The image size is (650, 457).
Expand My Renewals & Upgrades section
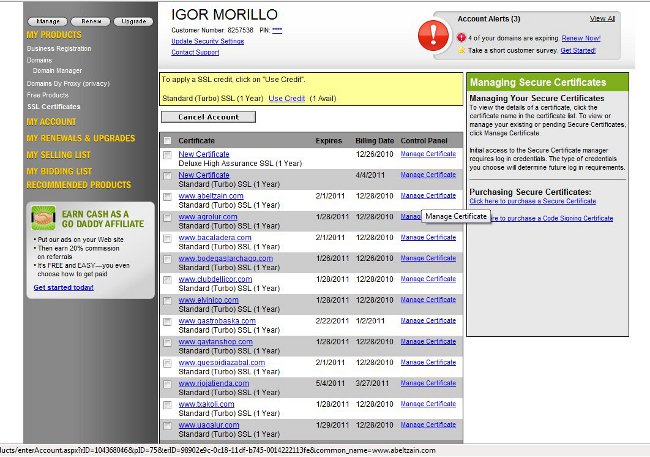[81, 138]
